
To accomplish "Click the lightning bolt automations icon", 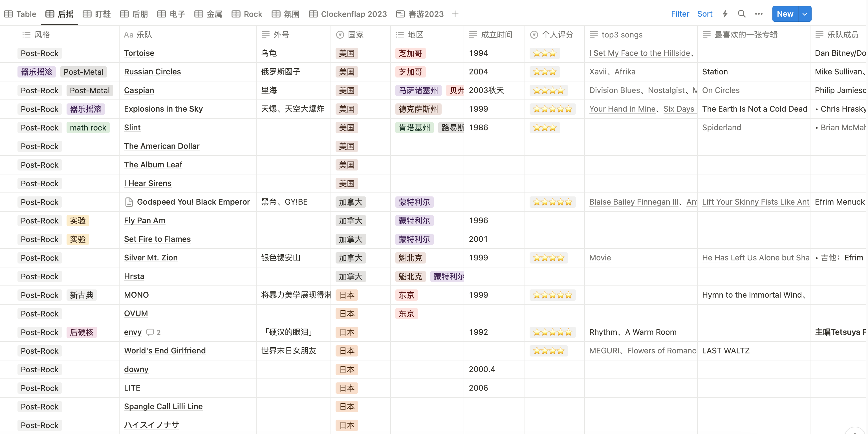I will pyautogui.click(x=725, y=14).
